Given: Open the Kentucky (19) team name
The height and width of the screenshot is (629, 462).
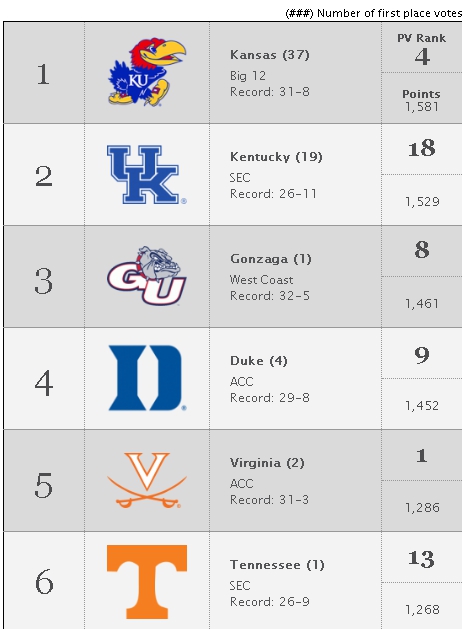Looking at the screenshot, I should [276, 156].
